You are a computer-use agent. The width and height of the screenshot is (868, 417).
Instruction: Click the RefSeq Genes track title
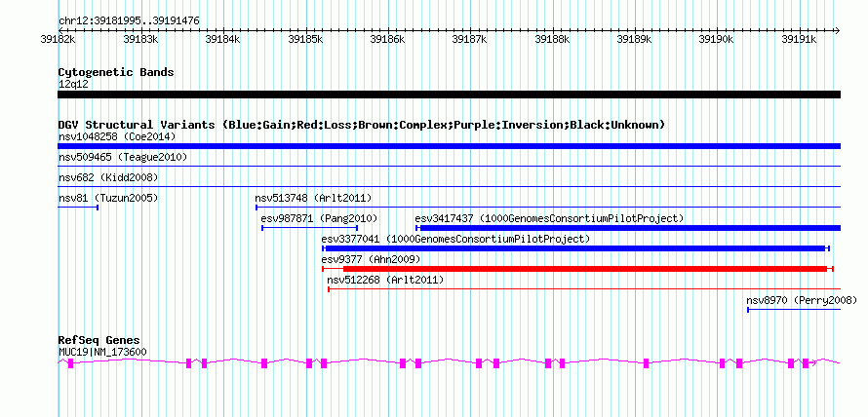99,340
